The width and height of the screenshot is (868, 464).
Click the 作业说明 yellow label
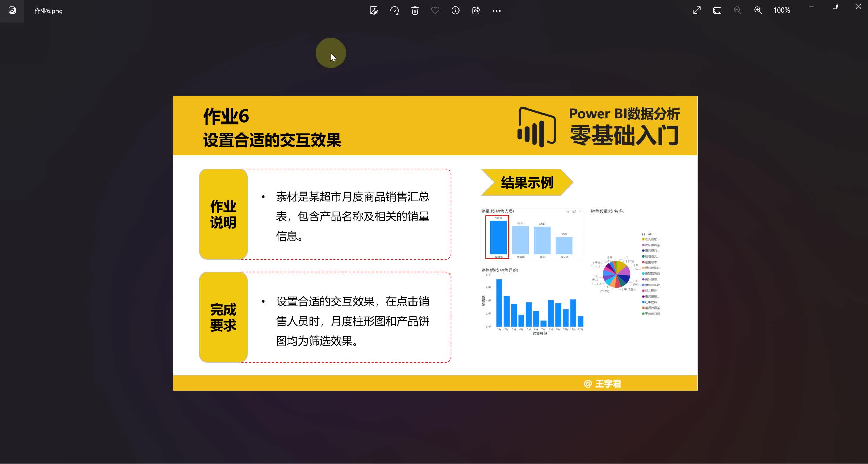click(223, 214)
